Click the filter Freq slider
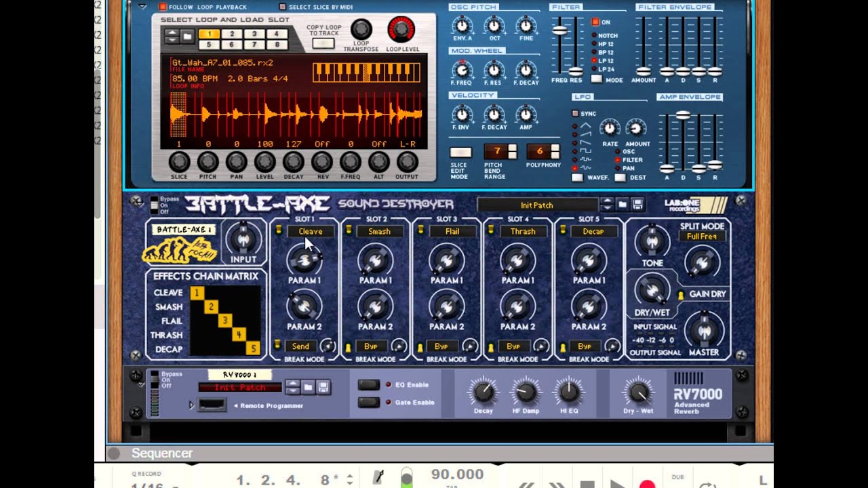The height and width of the screenshot is (488, 868). click(x=559, y=30)
